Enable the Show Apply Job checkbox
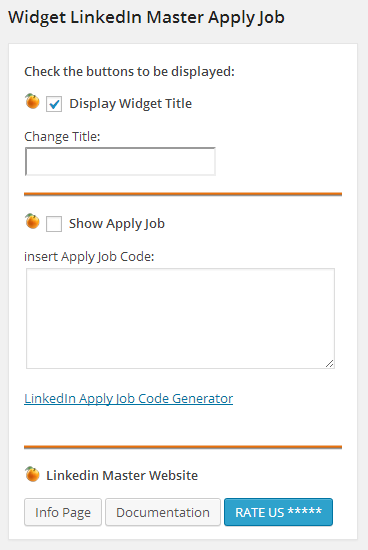 [x=54, y=224]
